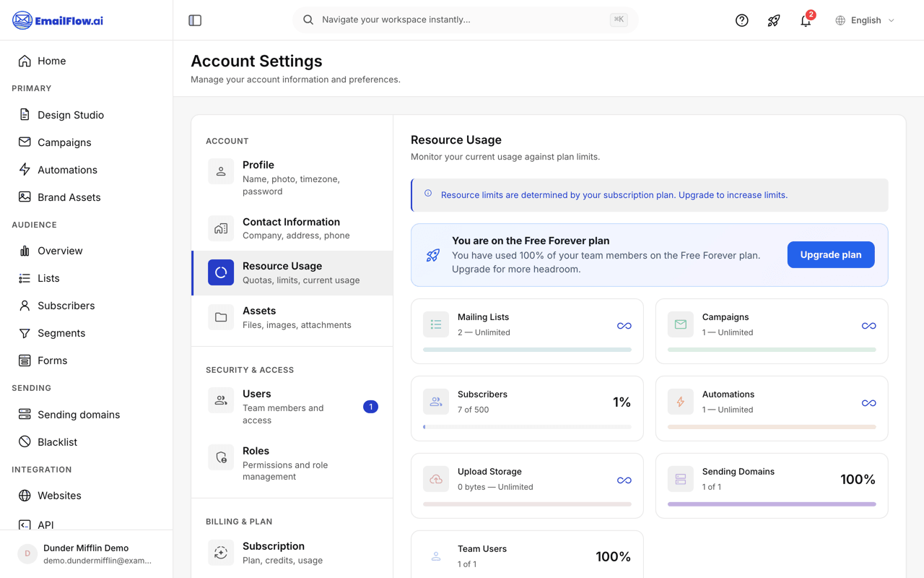Click the Team Users 100% value
This screenshot has height=578, width=924.
[613, 557]
